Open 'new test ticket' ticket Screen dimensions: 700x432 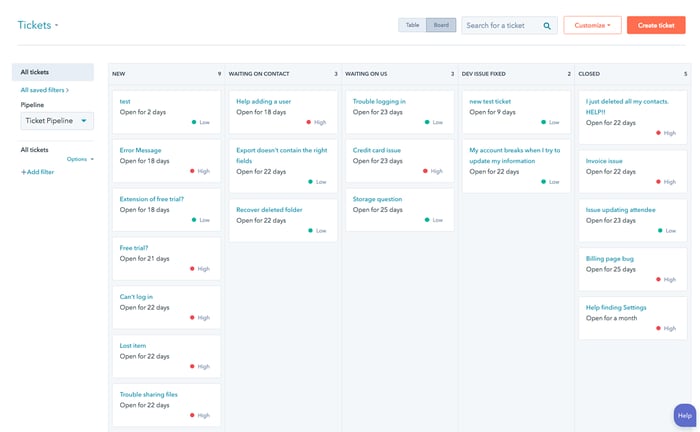[490, 102]
